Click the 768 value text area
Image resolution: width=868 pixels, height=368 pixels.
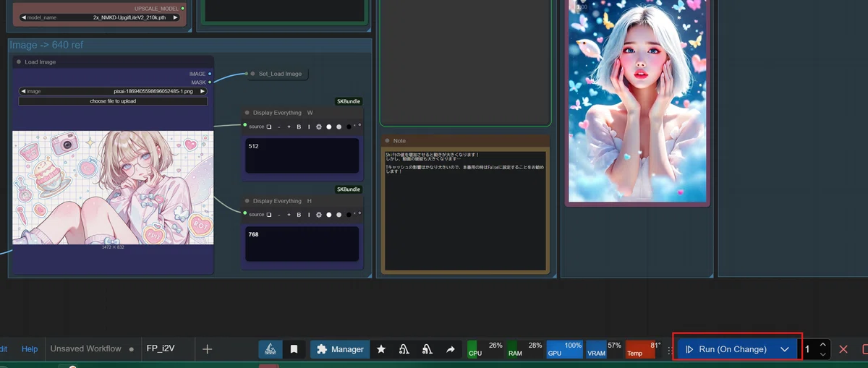pos(302,244)
